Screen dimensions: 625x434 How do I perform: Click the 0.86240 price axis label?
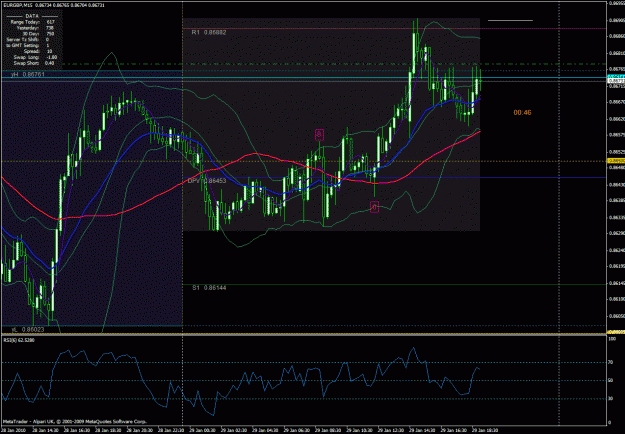tap(617, 251)
